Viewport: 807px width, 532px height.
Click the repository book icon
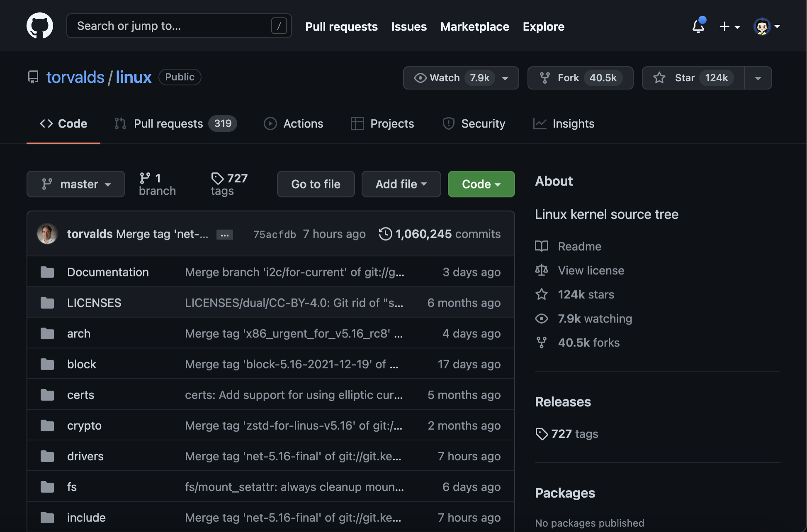pyautogui.click(x=33, y=77)
